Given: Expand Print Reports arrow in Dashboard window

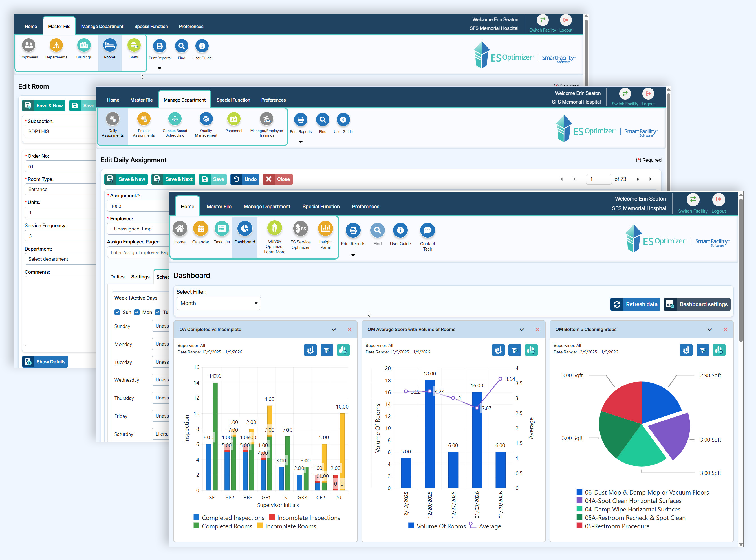Looking at the screenshot, I should click(353, 255).
